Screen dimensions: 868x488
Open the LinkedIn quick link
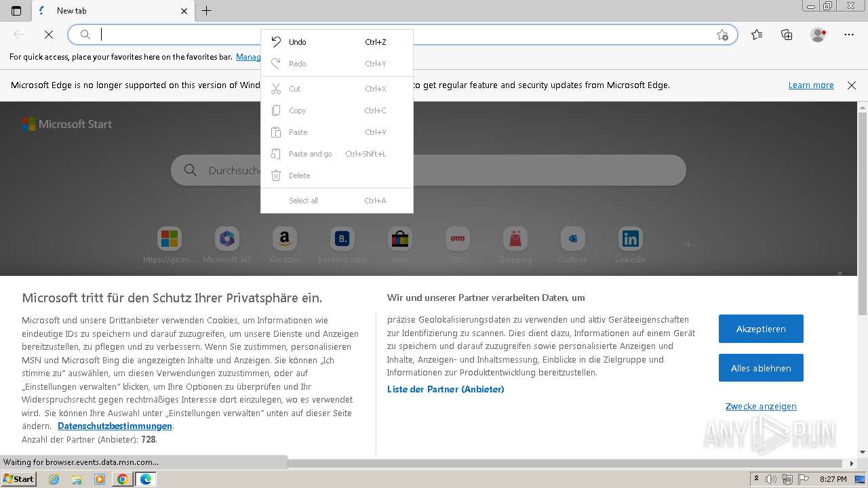pos(631,245)
